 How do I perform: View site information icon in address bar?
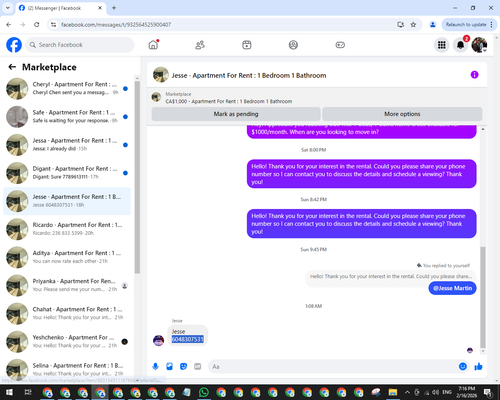pos(53,25)
